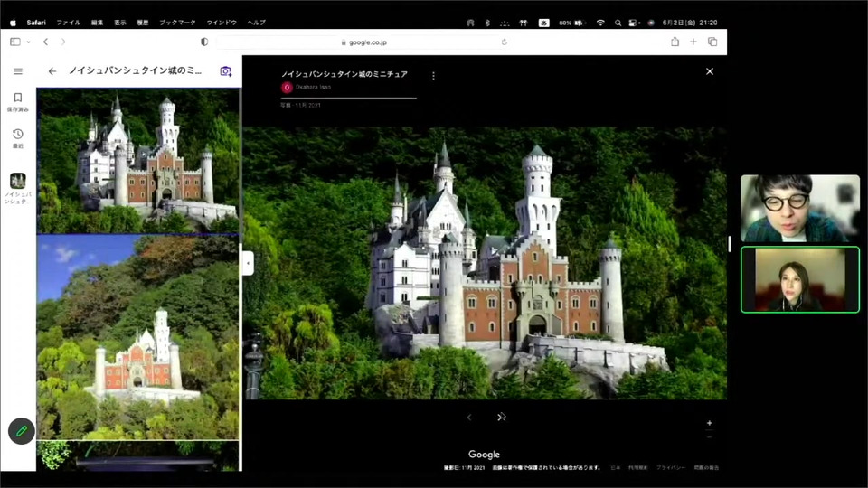This screenshot has width=868, height=488.
Task: Click the back arrow beside the place title
Action: 52,71
